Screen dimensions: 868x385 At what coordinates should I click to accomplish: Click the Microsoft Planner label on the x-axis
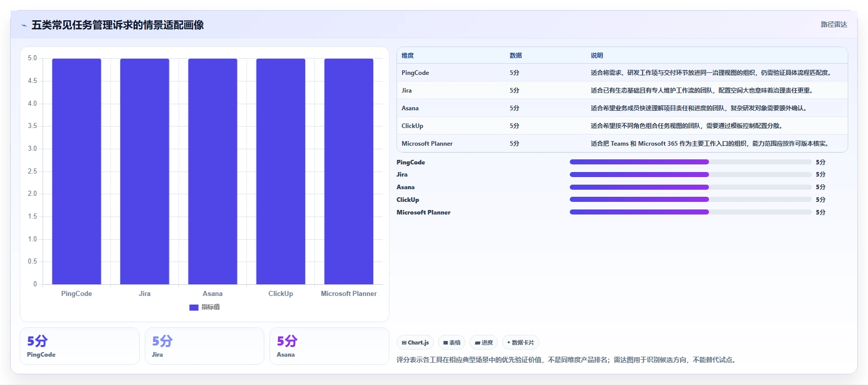tap(349, 293)
